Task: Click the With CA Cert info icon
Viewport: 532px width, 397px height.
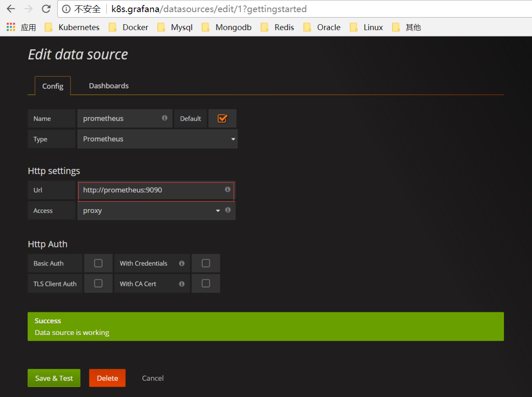Action: (182, 284)
